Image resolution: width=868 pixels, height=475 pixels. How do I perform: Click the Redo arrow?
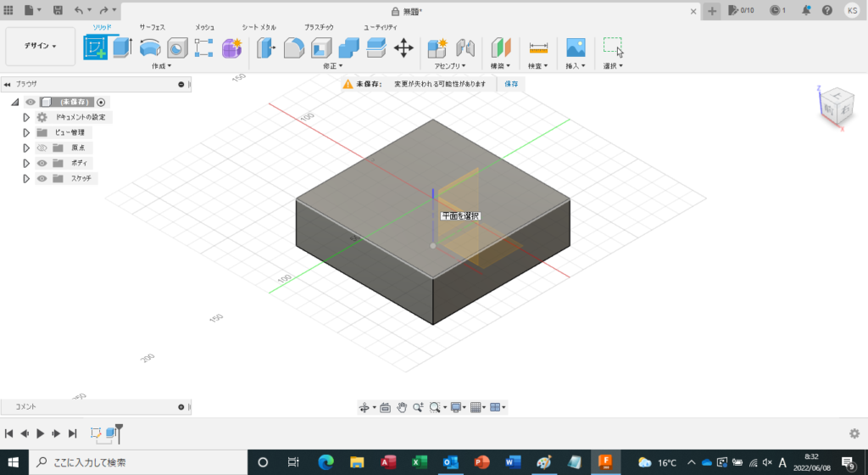104,10
